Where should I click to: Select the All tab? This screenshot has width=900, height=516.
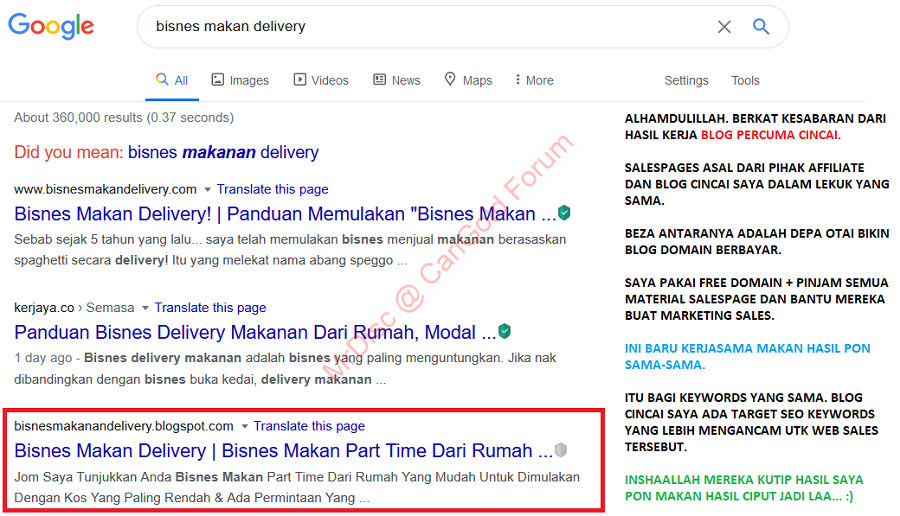[x=172, y=80]
